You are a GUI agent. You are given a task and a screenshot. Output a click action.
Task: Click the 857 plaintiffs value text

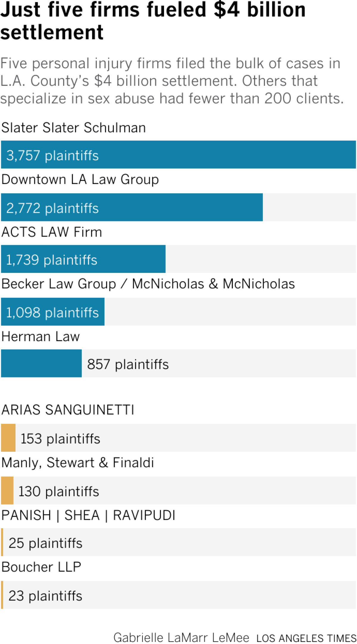click(128, 364)
